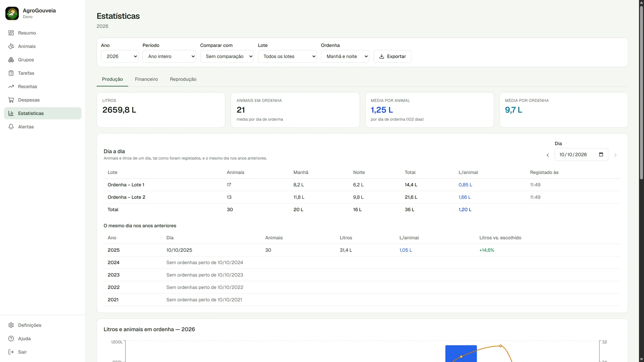Click the Ajuda question mark icon

tap(11, 339)
